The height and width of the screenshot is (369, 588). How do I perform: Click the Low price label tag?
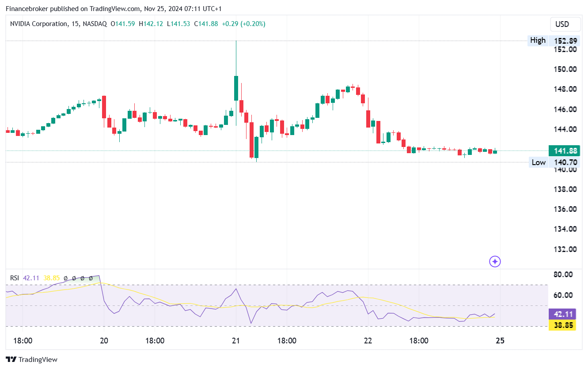538,162
